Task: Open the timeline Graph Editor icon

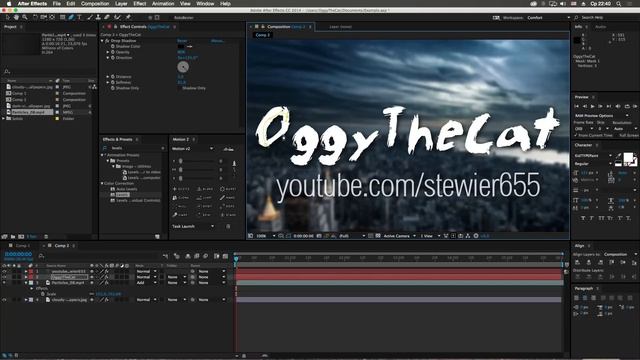Action: (x=225, y=256)
